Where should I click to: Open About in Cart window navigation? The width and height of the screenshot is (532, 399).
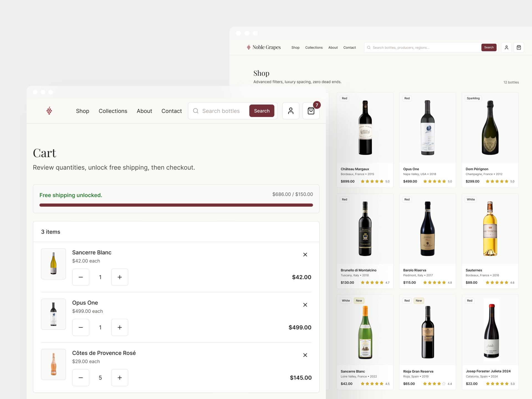(144, 111)
